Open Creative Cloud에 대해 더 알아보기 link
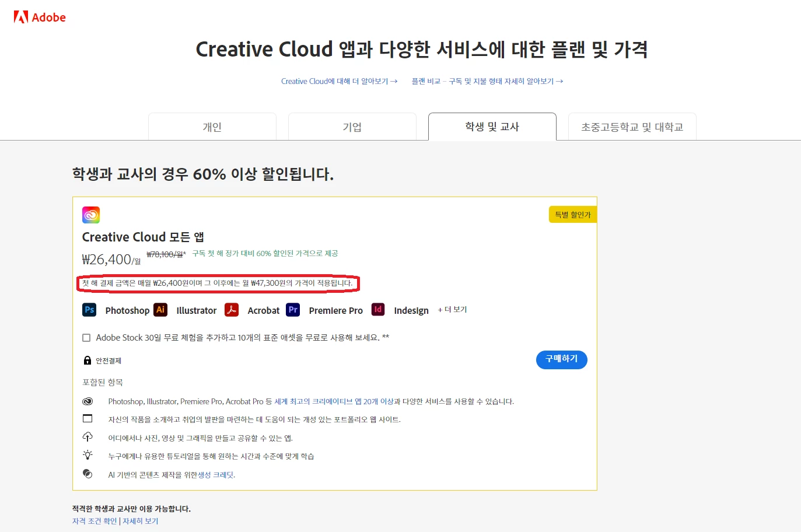This screenshot has height=532, width=801. click(x=339, y=81)
